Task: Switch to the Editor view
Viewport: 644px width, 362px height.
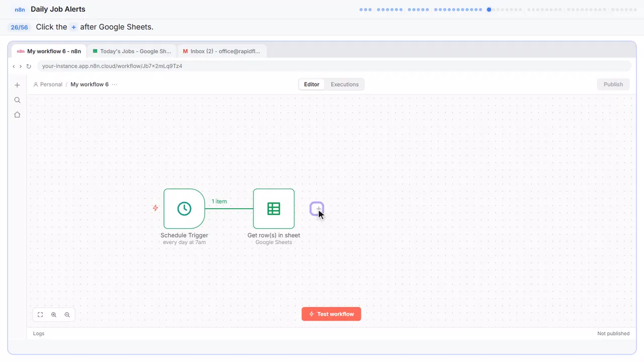Action: tap(311, 84)
